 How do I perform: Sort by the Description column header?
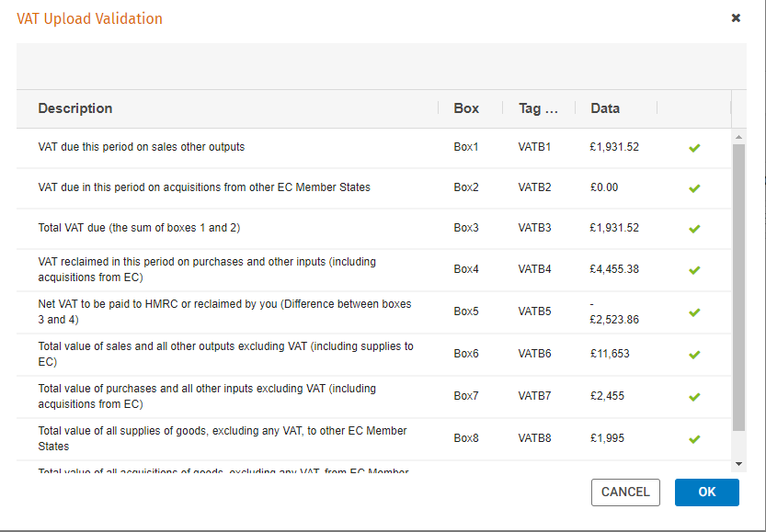click(x=74, y=108)
